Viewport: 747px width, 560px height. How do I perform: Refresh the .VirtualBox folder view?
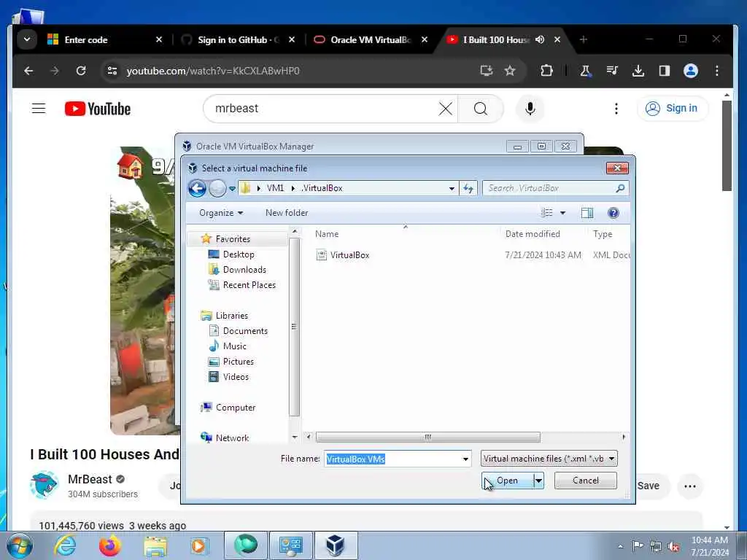(468, 189)
